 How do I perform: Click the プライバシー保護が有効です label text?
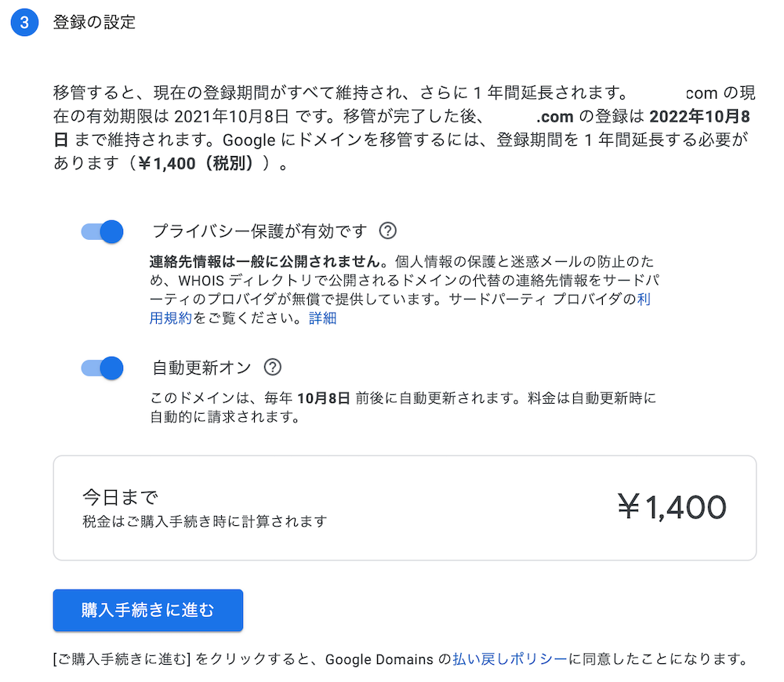pyautogui.click(x=260, y=231)
